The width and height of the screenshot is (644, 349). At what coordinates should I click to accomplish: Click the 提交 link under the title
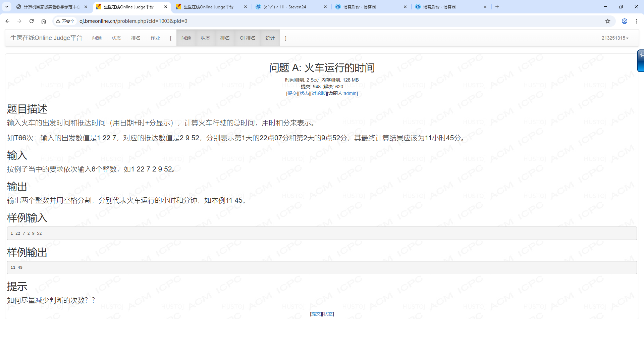pyautogui.click(x=292, y=93)
